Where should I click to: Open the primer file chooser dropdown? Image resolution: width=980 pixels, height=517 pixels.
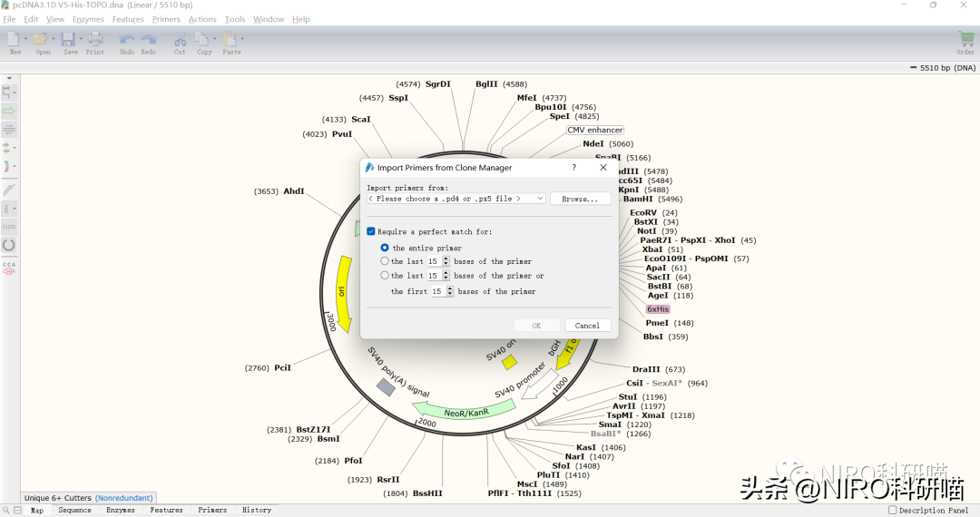456,199
